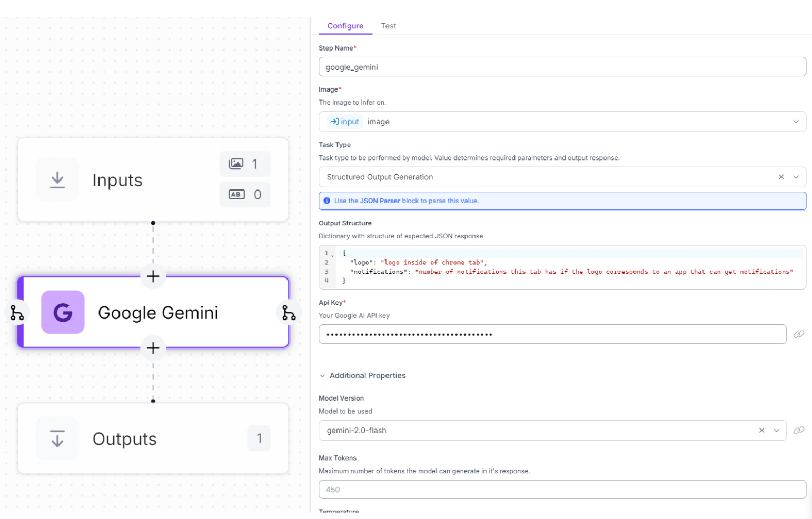Click the "Your Google AI API key" description
The image size is (812, 519).
click(x=354, y=316)
